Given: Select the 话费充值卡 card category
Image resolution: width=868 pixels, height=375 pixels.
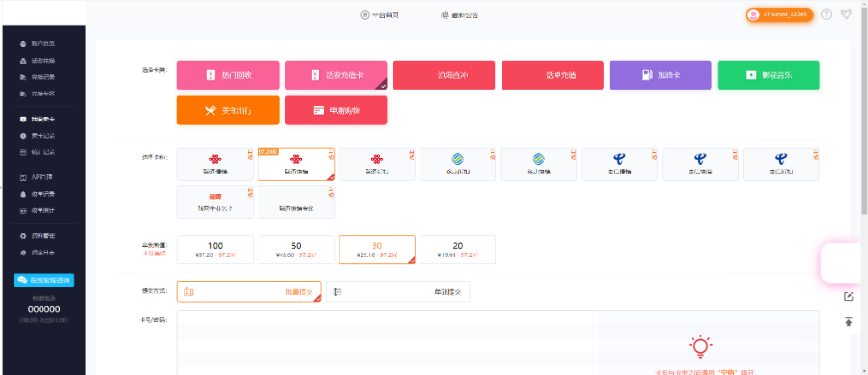Looking at the screenshot, I should point(336,74).
